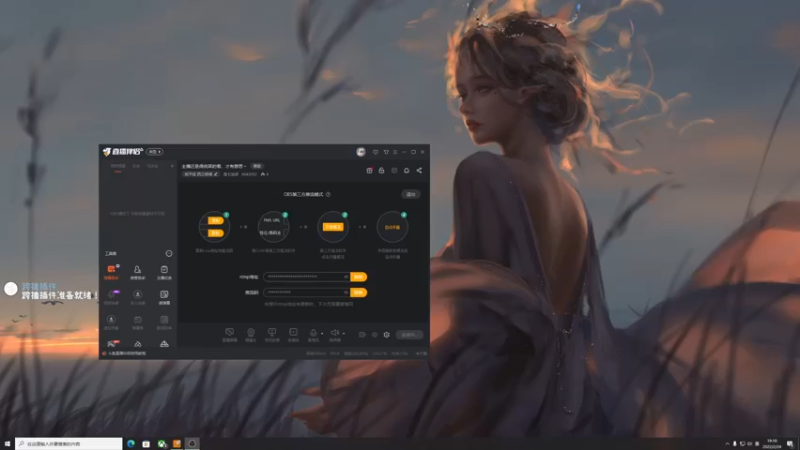Click the second step circle showing FMS URL
Screen dimensions: 800x450
[x=273, y=227]
